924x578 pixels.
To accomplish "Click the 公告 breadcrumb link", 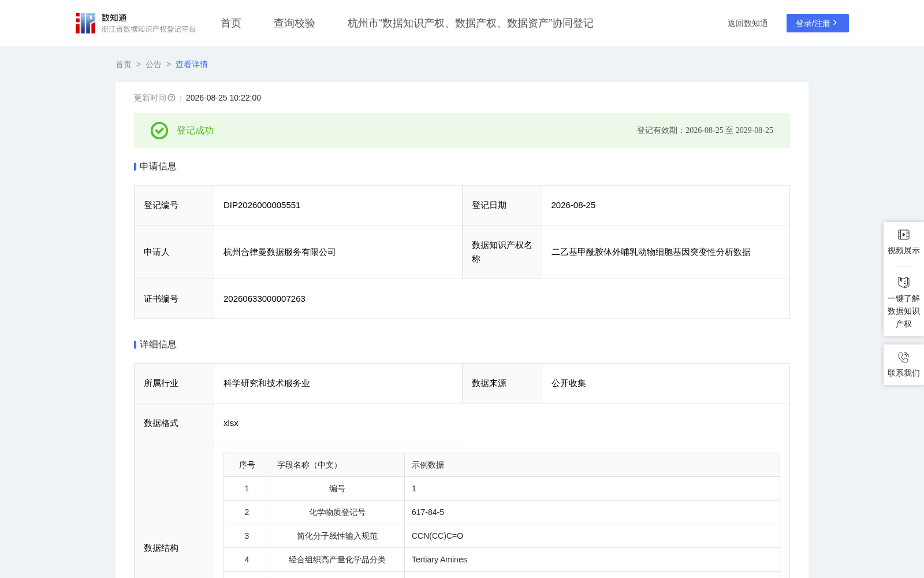I will [154, 64].
